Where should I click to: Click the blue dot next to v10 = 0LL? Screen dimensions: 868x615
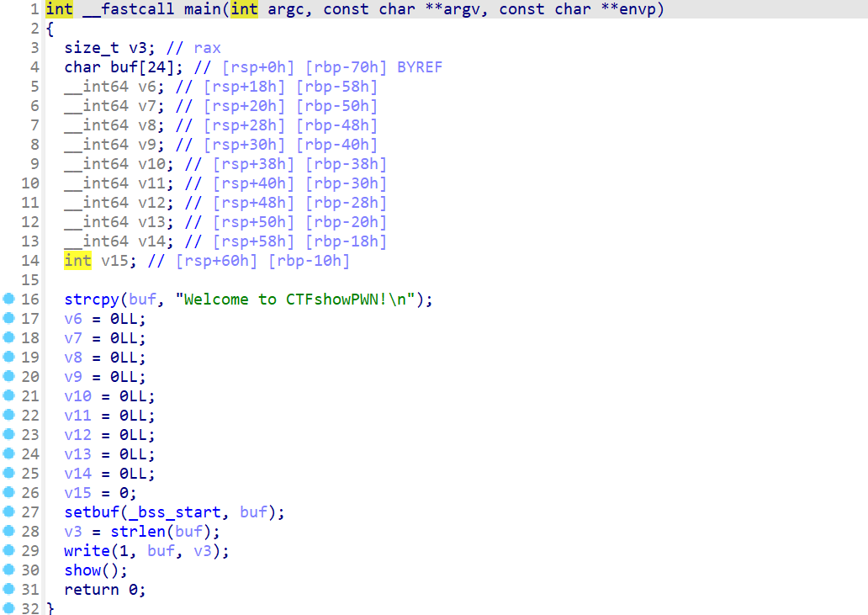(8, 396)
